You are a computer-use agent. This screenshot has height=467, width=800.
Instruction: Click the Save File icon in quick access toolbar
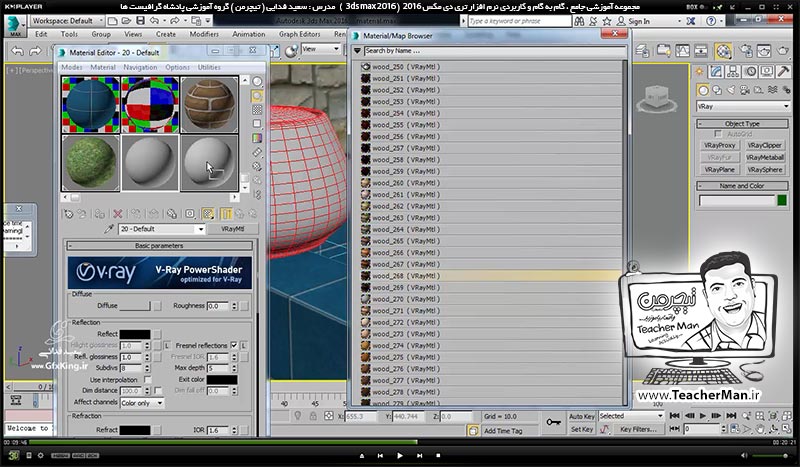click(x=140, y=21)
